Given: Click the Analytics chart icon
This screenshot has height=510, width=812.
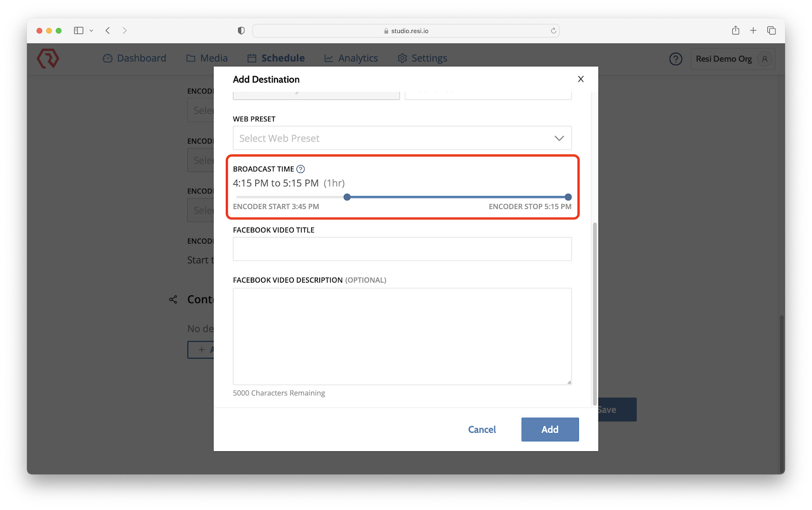Looking at the screenshot, I should (x=328, y=58).
